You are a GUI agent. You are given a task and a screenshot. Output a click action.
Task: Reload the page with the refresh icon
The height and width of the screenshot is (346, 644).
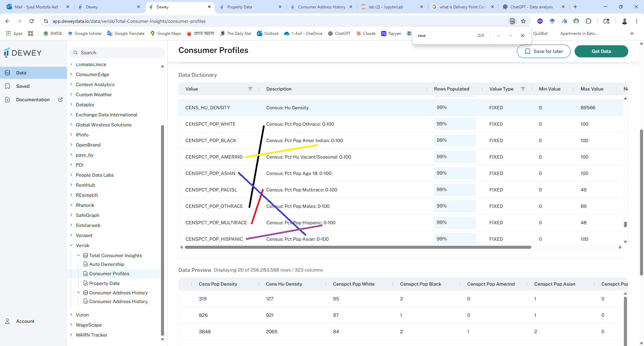tap(32, 21)
